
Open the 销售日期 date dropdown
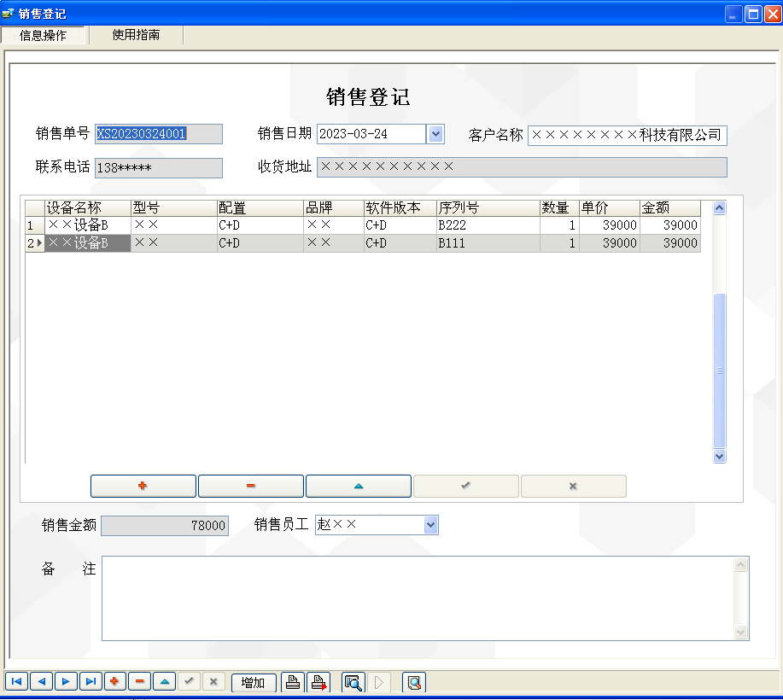[x=435, y=134]
